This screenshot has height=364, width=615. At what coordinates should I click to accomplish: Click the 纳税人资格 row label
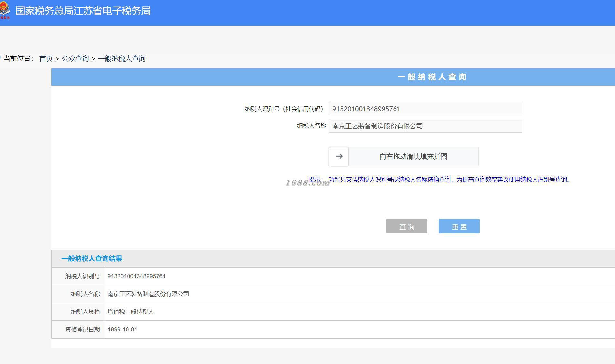pos(86,312)
